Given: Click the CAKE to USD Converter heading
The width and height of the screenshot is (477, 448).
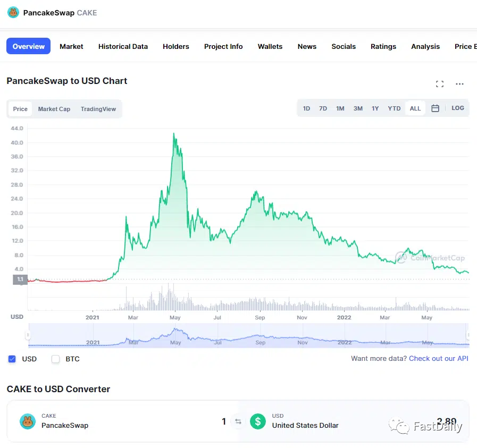Looking at the screenshot, I should click(58, 389).
